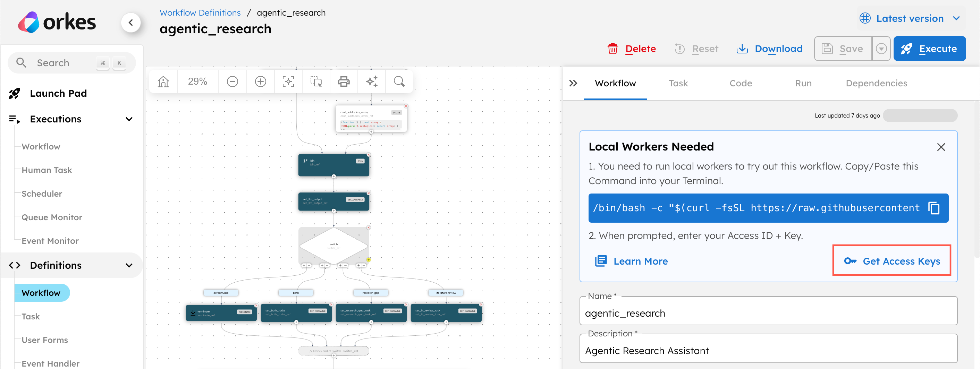Open Scheduler in sidebar

[42, 194]
